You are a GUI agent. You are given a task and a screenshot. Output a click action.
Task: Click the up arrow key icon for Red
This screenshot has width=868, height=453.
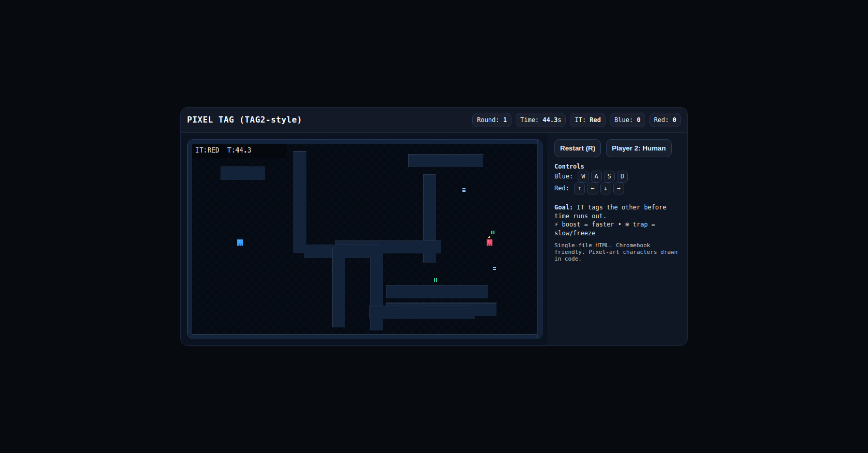pos(580,189)
